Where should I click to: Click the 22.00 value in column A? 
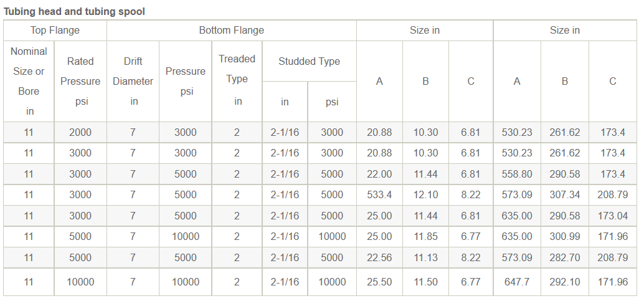click(x=379, y=174)
